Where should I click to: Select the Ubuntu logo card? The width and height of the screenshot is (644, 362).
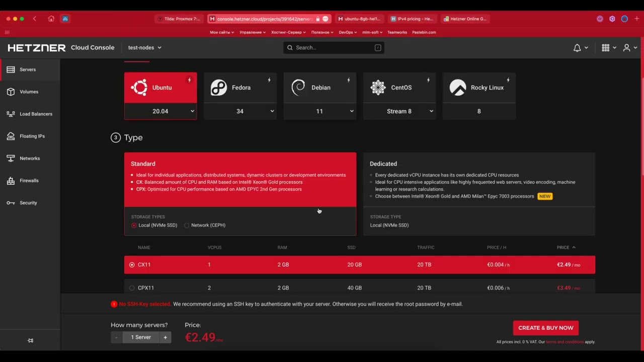[160, 87]
